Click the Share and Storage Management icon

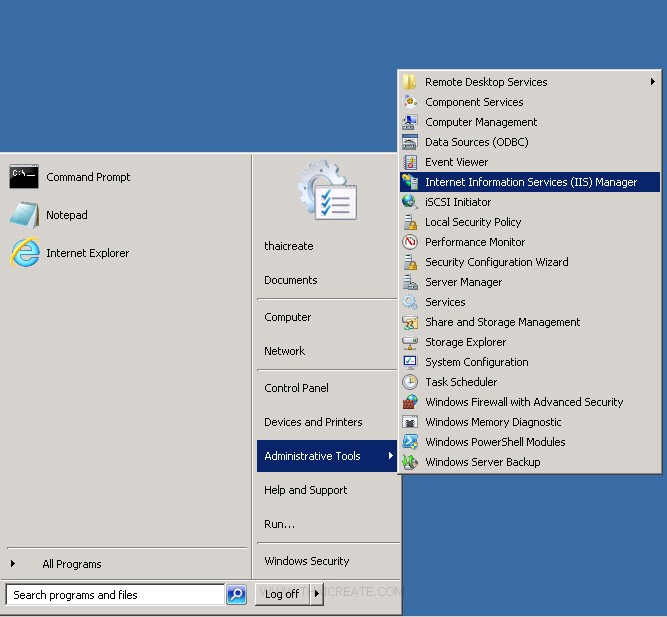coord(410,322)
